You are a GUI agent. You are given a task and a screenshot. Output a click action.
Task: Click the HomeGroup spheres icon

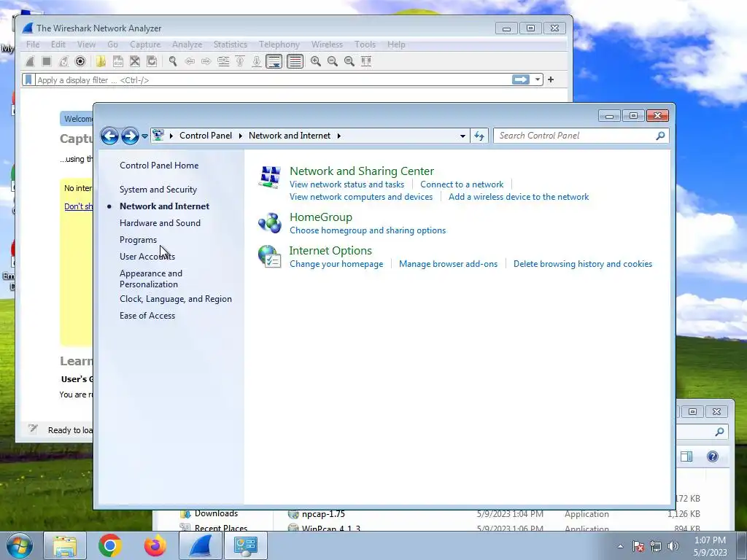(270, 223)
